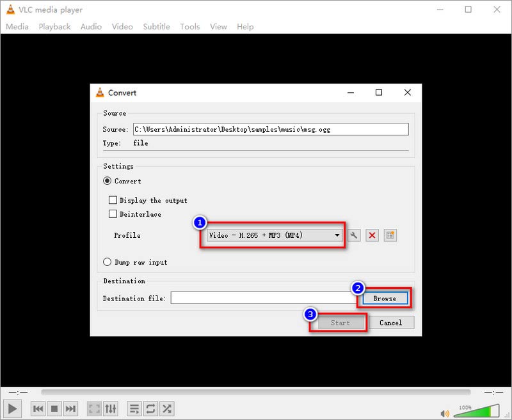512x420 pixels.
Task: Maximize the Convert dialog
Action: click(x=379, y=93)
